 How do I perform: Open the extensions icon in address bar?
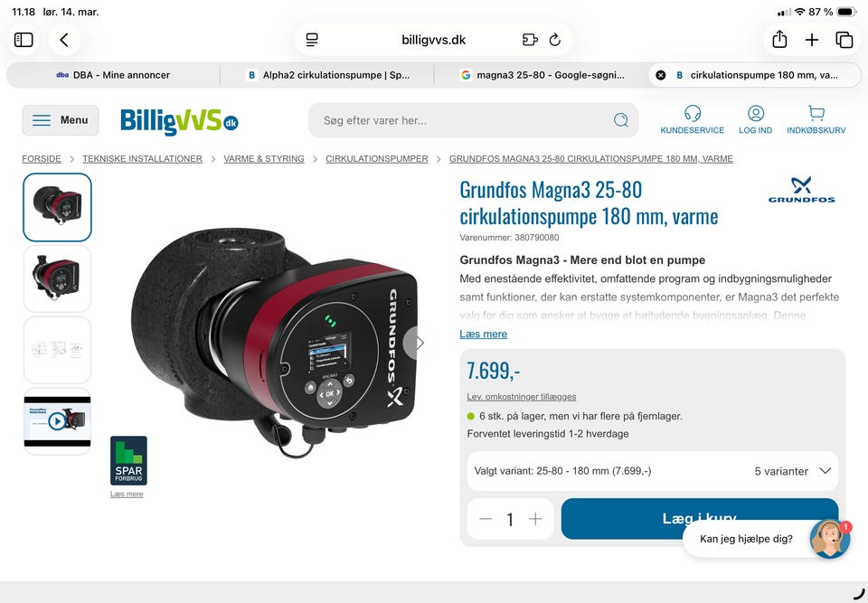point(530,40)
